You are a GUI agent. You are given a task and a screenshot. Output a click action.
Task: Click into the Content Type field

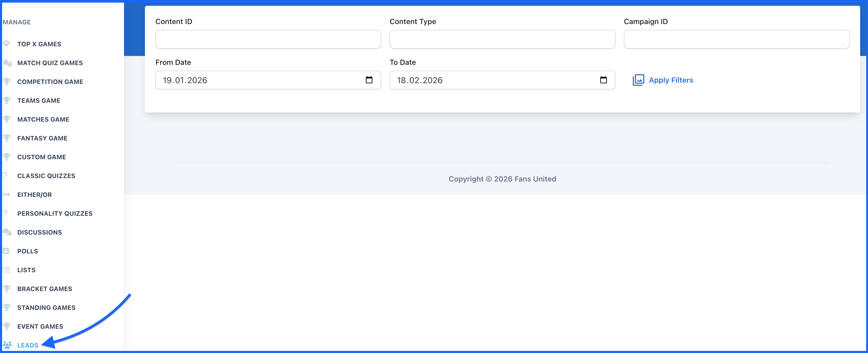tap(502, 39)
